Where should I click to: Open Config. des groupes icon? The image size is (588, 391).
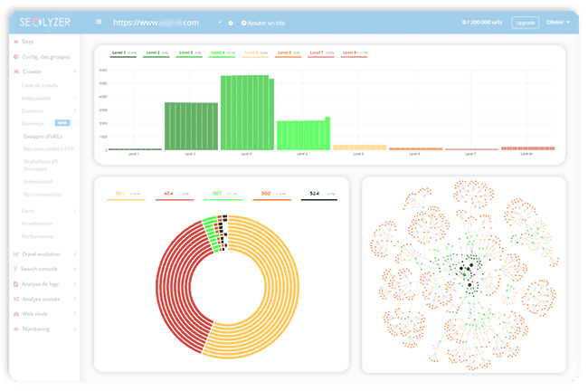point(15,57)
